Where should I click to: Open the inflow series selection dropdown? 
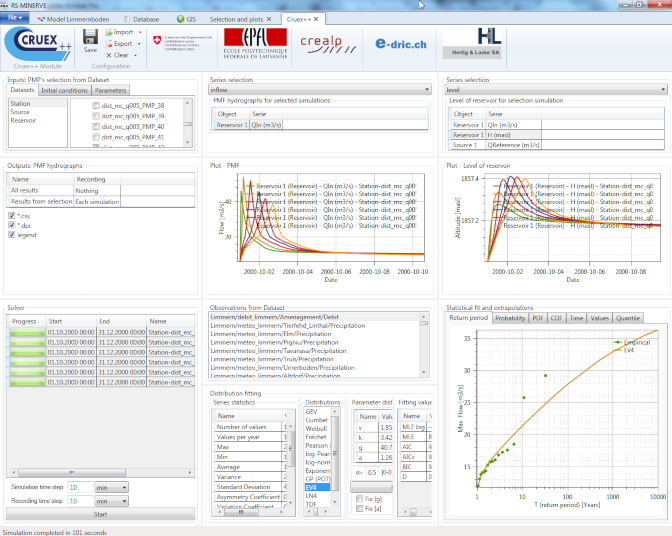click(x=320, y=90)
